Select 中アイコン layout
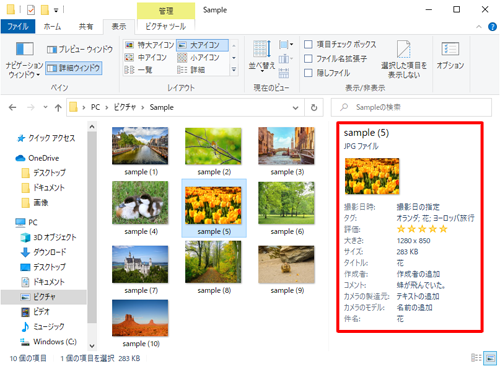Viewport: 500px width, 366px height. tap(146, 57)
